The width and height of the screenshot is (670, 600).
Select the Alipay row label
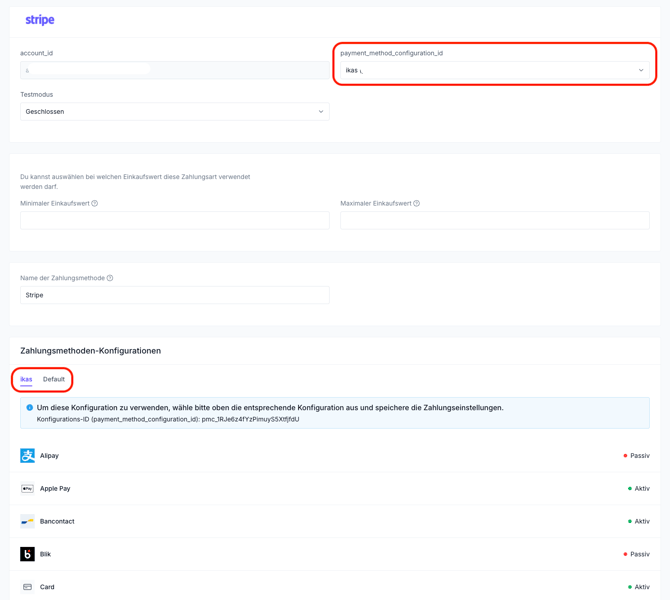[x=49, y=456]
